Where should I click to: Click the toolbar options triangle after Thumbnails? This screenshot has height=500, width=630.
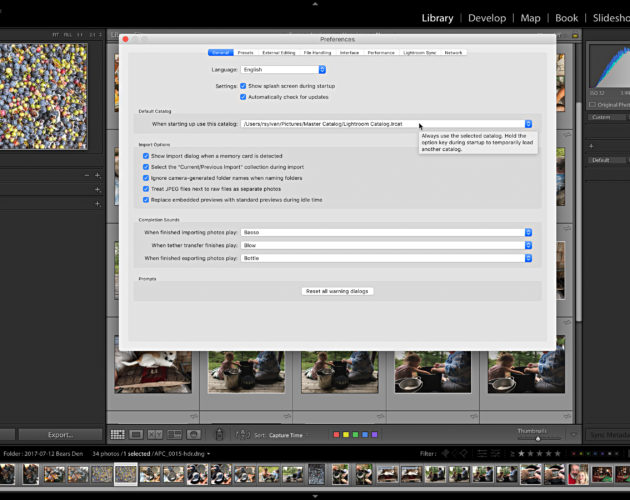coord(573,434)
